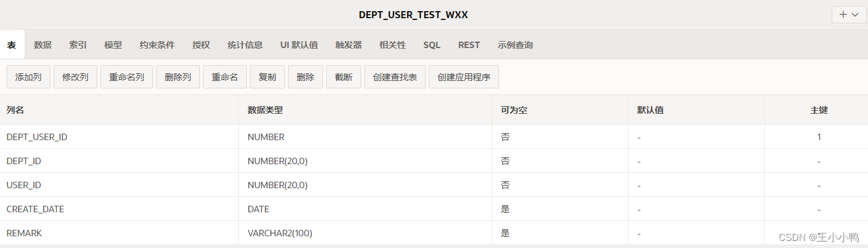Click table title DEPT_USER_TEST_WXX

[413, 15]
